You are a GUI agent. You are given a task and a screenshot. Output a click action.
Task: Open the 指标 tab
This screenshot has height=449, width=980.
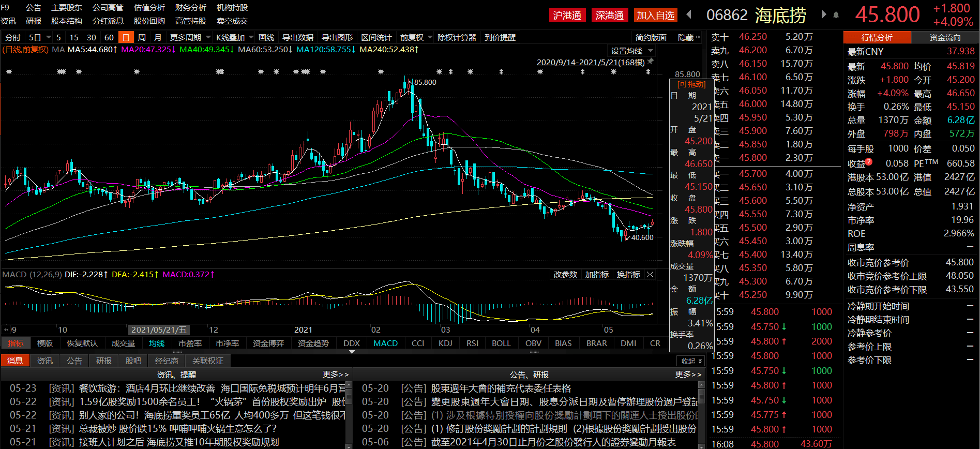click(x=16, y=343)
